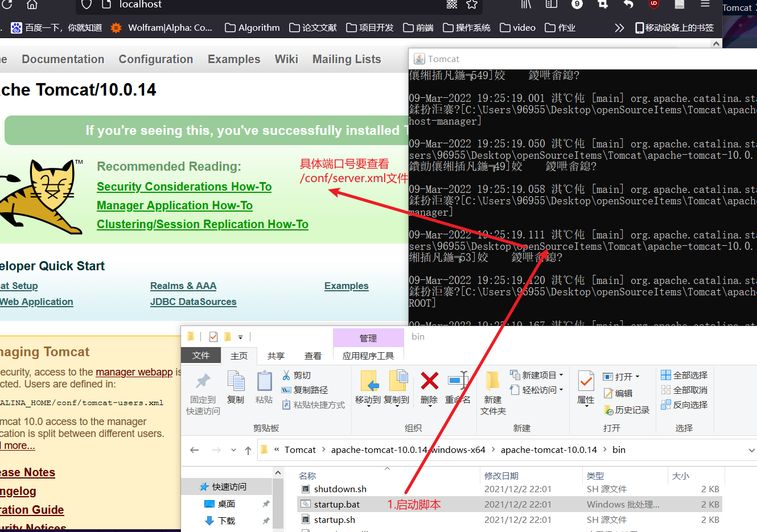Switch to the 查看 ribbon tab

pyautogui.click(x=313, y=356)
